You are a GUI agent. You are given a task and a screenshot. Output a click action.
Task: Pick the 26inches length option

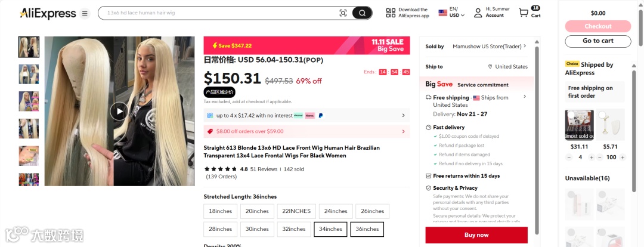[x=372, y=211]
